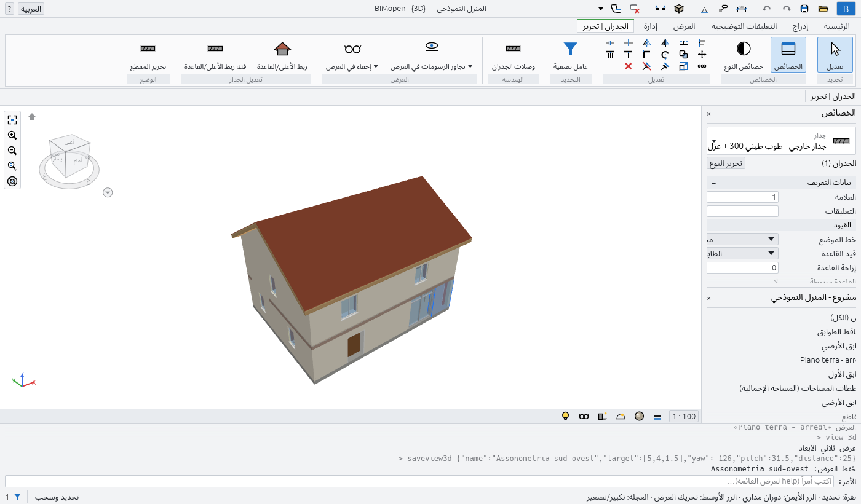Switch to the Insert ribbon tab
Viewport: 861px width, 504px height.
[x=800, y=26]
